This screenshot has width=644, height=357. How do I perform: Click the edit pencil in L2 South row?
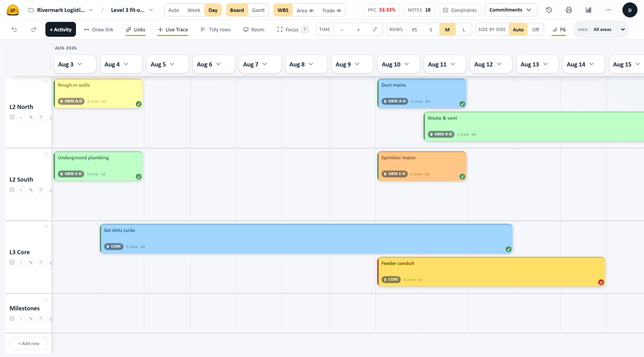[x=31, y=190]
